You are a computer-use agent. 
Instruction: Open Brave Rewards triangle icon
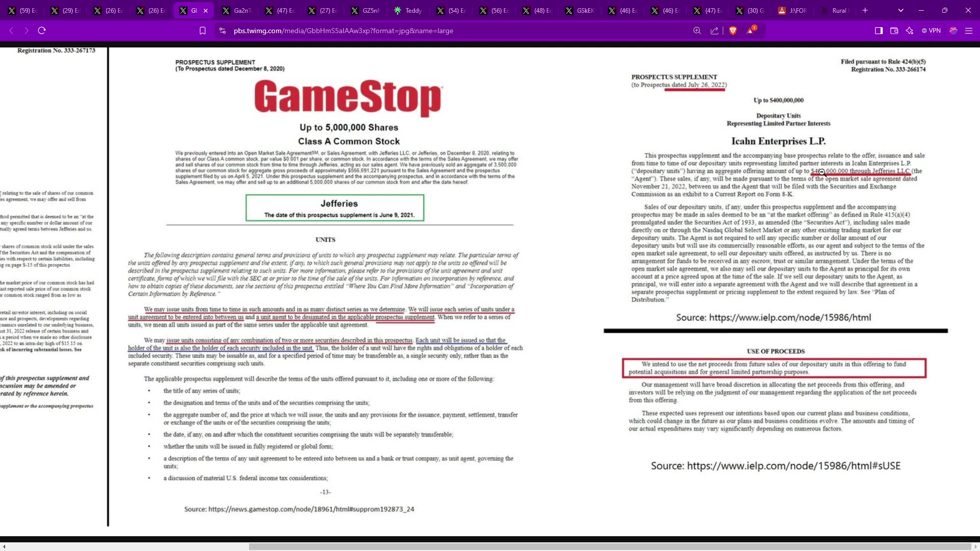point(750,31)
